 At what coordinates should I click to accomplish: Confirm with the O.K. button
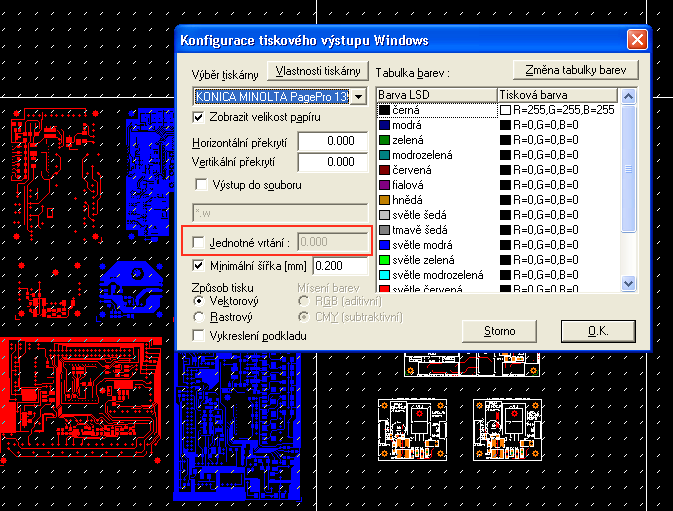(x=598, y=331)
